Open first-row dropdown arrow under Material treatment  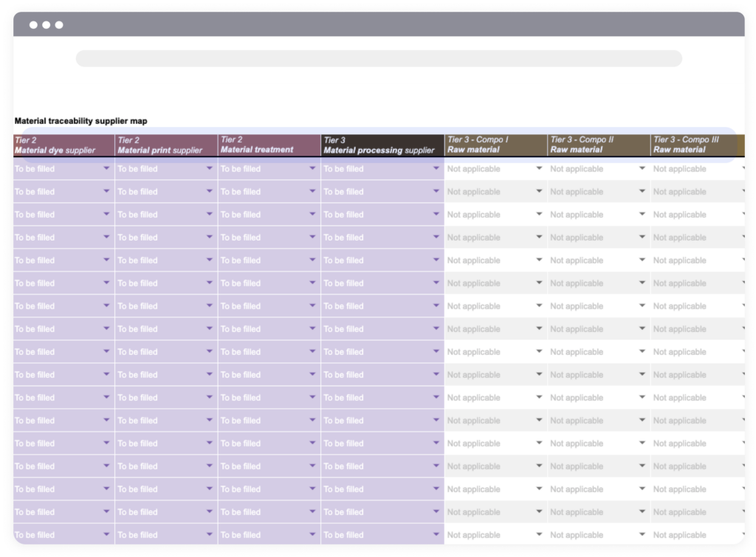[312, 168]
